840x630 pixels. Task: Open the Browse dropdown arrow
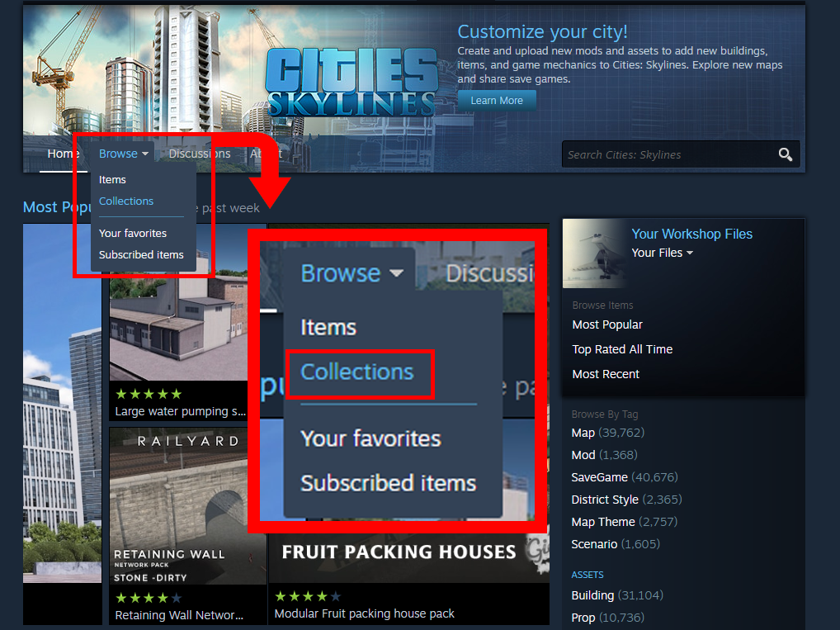pyautogui.click(x=145, y=154)
